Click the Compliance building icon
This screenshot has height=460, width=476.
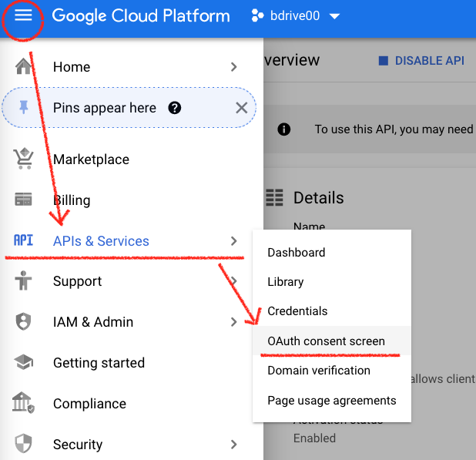[x=23, y=404]
